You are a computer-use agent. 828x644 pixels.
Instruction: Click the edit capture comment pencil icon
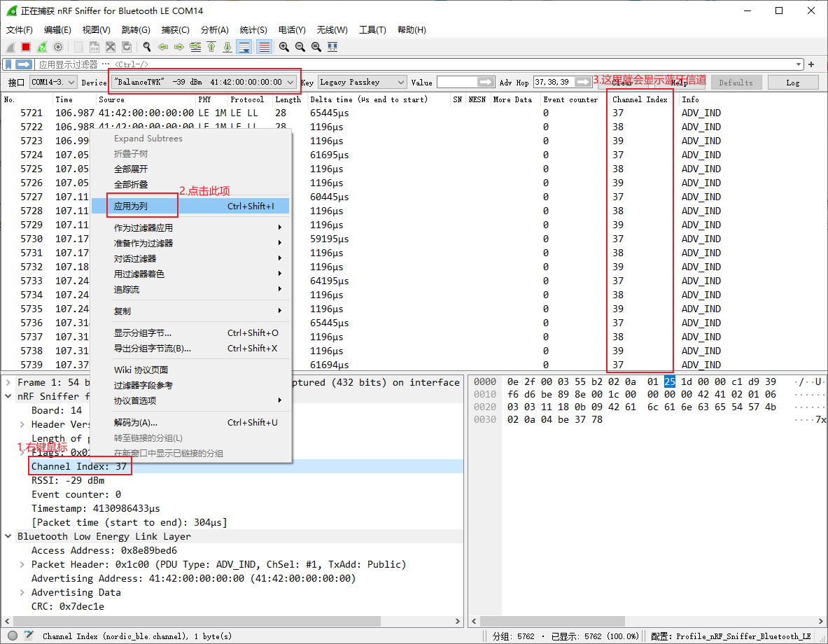coord(27,636)
